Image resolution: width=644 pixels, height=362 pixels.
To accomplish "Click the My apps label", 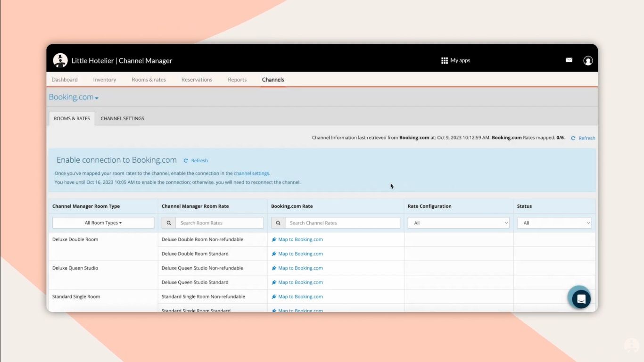I will pos(460,60).
